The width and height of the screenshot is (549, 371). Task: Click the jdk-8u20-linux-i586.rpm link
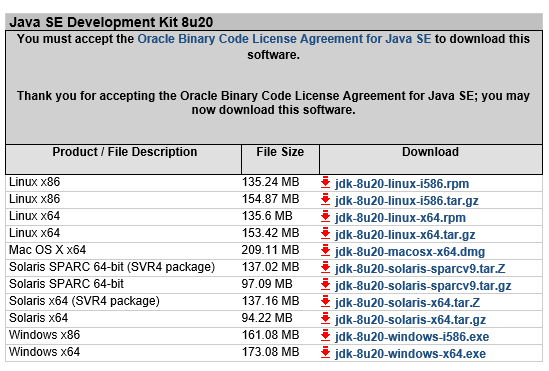(x=402, y=184)
